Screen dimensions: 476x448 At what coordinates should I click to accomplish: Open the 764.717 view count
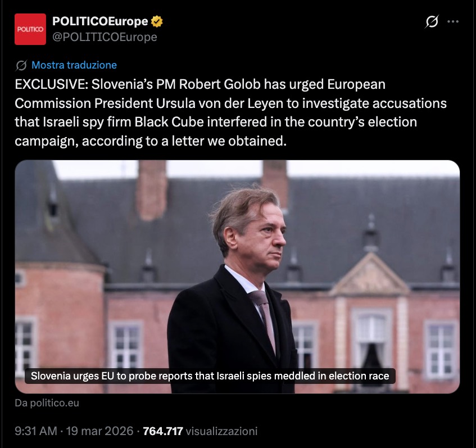pyautogui.click(x=163, y=431)
